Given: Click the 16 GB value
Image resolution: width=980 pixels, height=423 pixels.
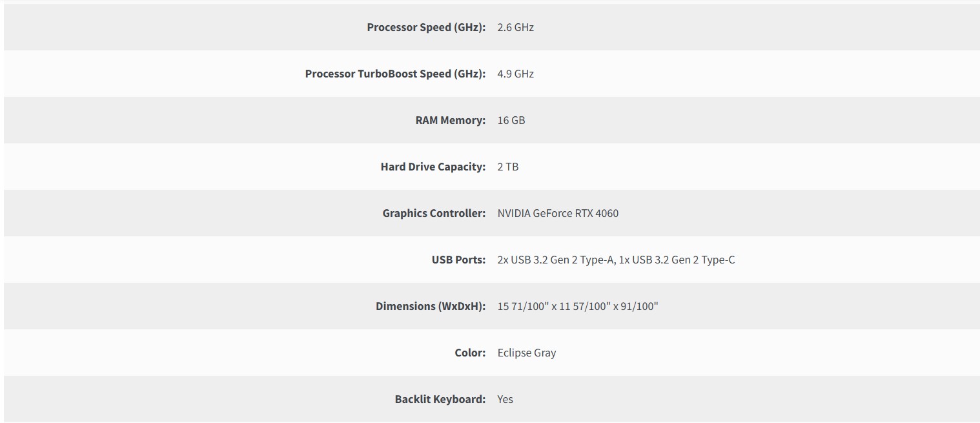Looking at the screenshot, I should click(x=511, y=120).
